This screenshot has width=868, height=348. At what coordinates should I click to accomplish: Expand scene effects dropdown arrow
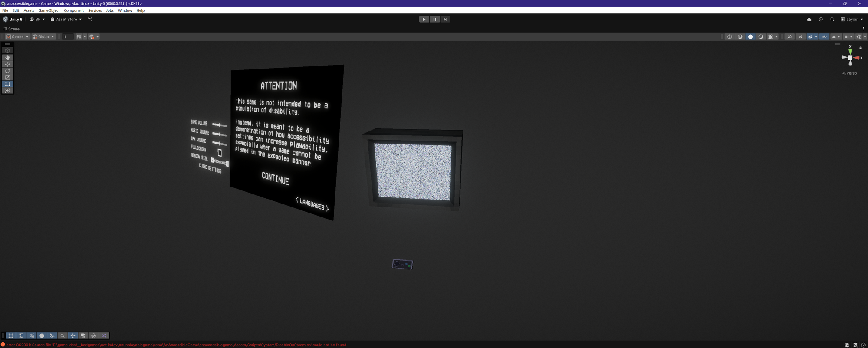pos(816,37)
